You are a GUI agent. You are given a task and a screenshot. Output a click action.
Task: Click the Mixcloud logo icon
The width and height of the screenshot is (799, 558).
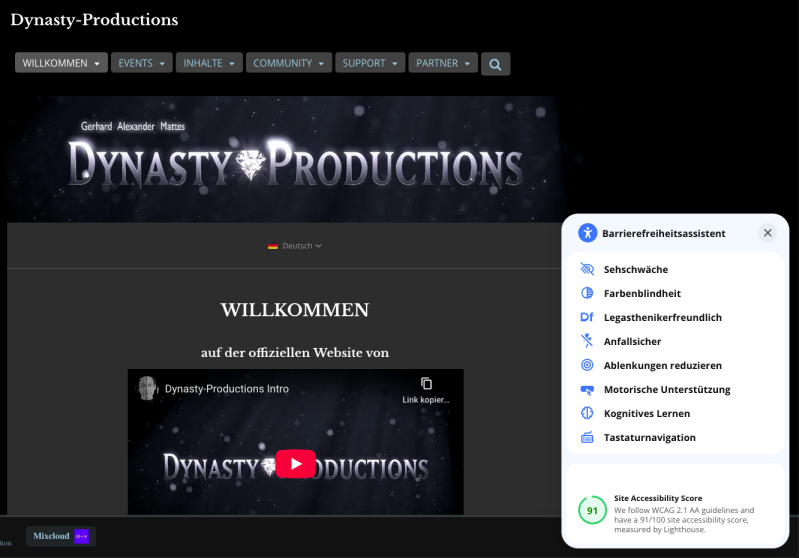pos(82,536)
